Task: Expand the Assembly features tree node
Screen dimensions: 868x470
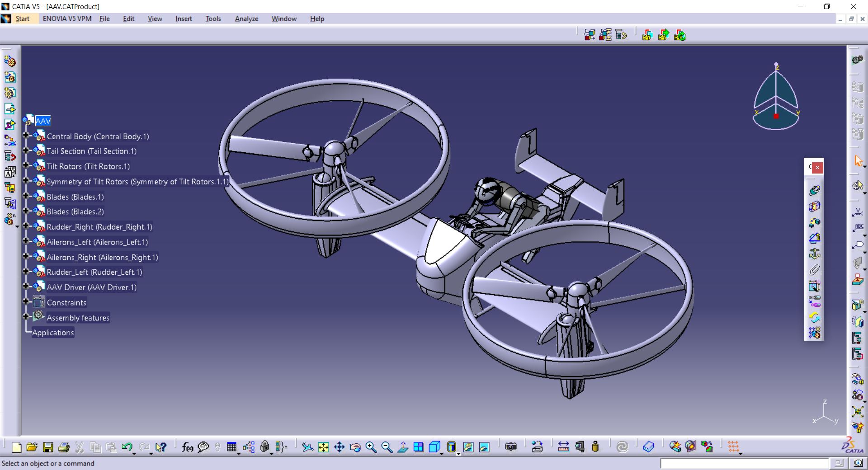Action: coord(26,316)
